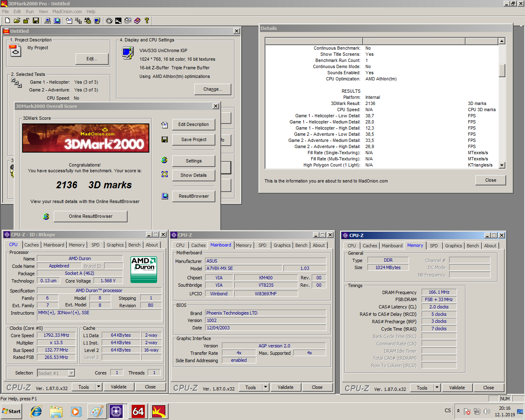Click the CS language indicator in tray

tap(447, 411)
